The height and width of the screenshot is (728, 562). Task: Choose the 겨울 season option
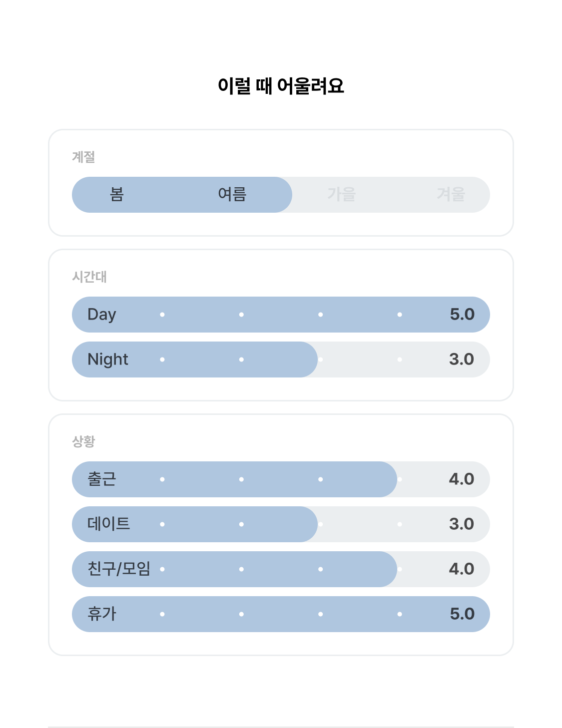click(x=451, y=194)
